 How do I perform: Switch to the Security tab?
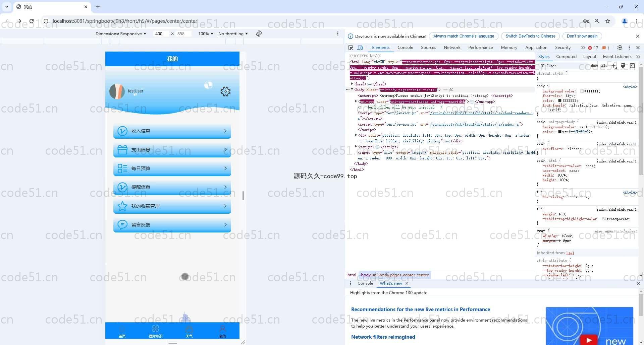563,48
